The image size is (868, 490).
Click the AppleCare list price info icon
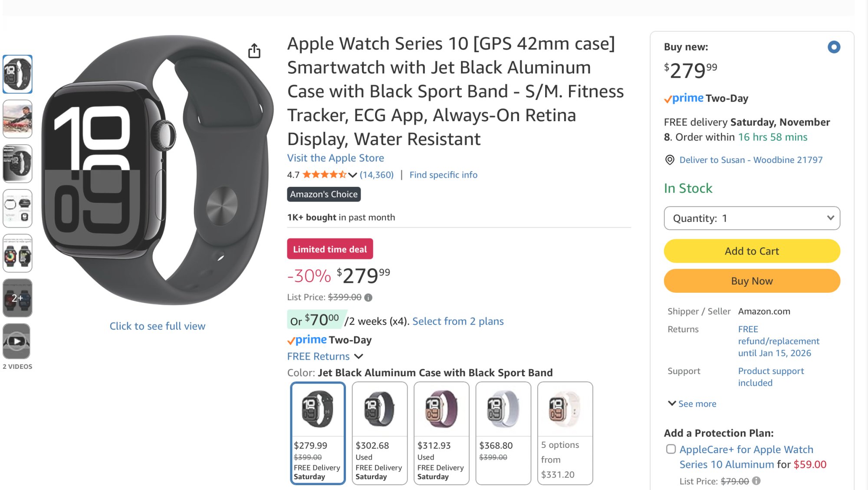pos(756,481)
